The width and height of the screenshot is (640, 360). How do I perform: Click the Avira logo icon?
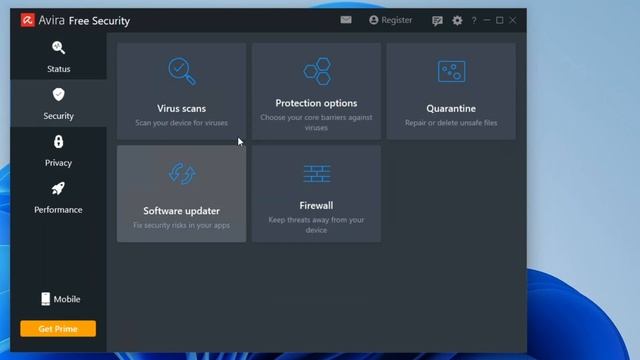click(x=27, y=20)
